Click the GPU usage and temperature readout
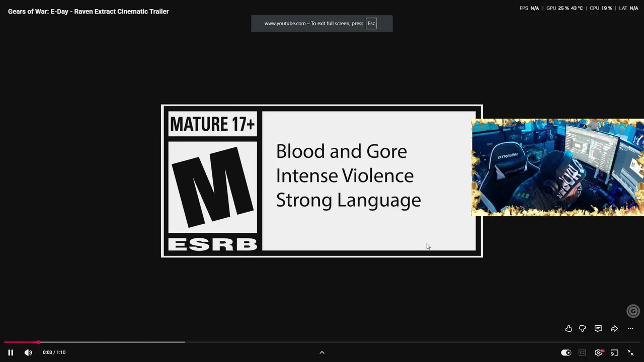 pos(565,8)
